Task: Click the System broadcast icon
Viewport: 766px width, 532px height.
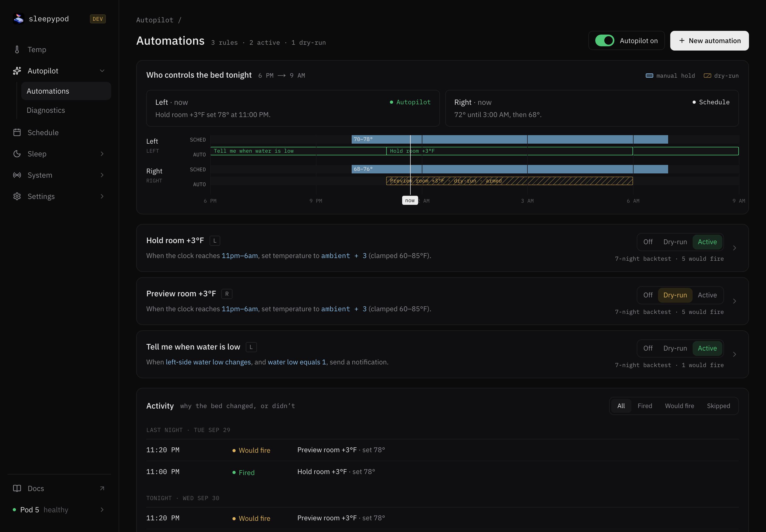Action: (17, 175)
